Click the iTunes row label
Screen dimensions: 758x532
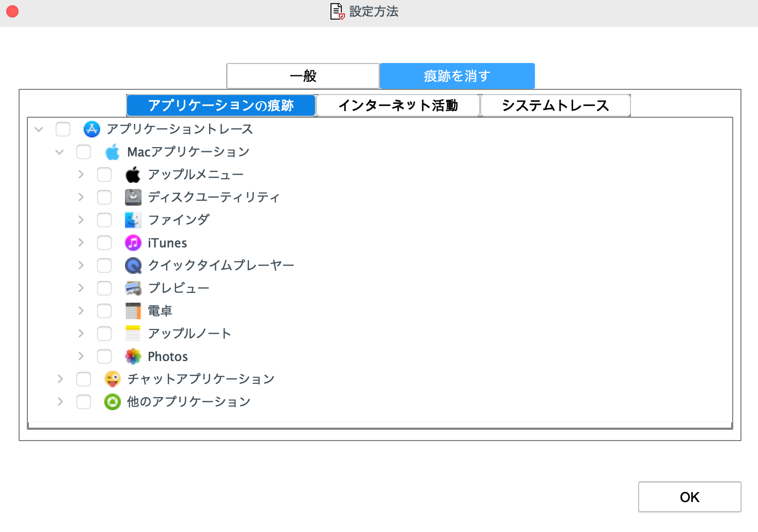(x=167, y=243)
